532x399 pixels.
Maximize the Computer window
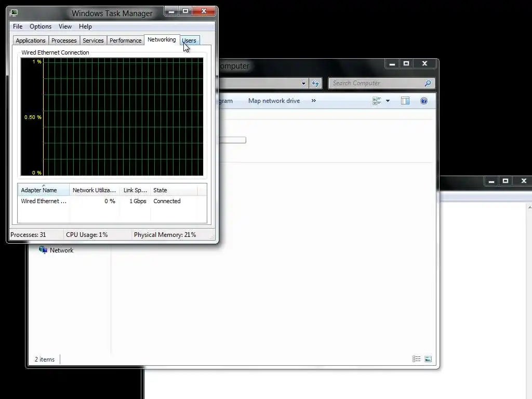pos(406,64)
